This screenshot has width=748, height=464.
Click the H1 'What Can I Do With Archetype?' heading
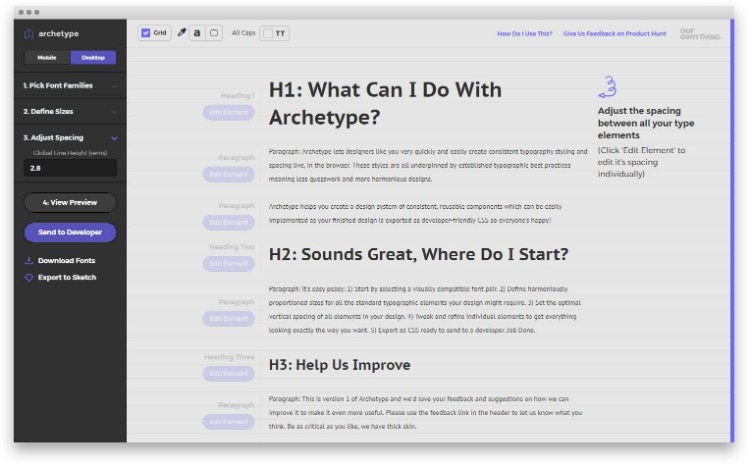[x=385, y=103]
